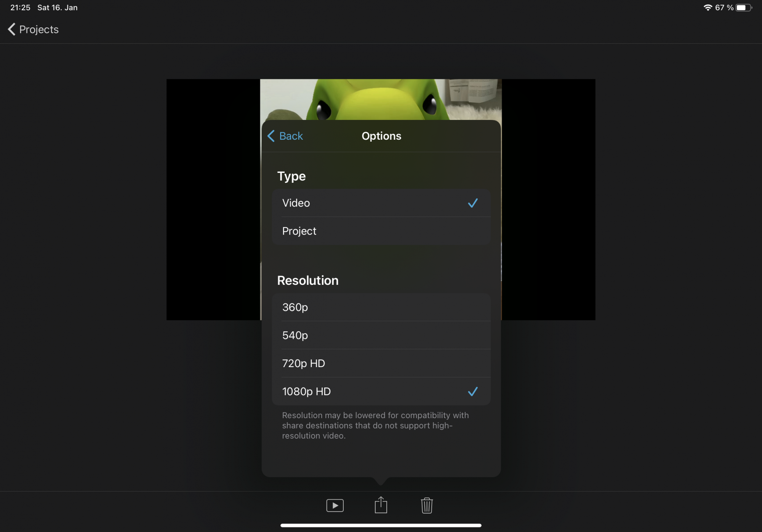The height and width of the screenshot is (532, 762).
Task: Tap the 21:25 clock in status bar
Action: point(20,8)
